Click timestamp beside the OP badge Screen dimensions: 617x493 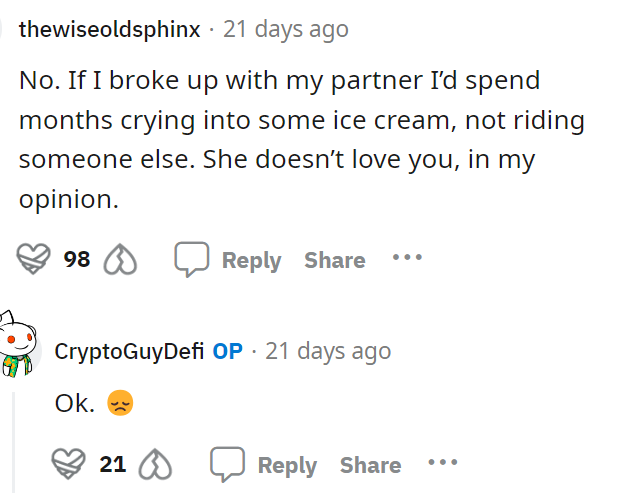(x=328, y=351)
